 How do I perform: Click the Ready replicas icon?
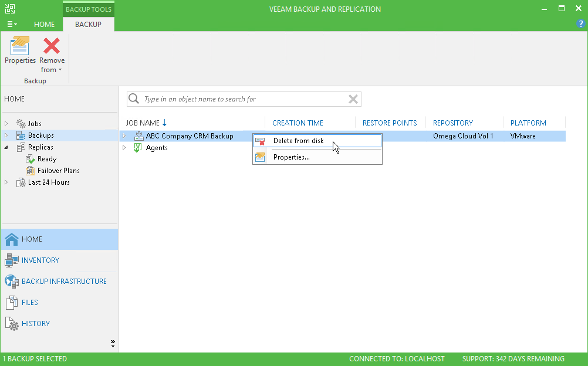click(31, 159)
